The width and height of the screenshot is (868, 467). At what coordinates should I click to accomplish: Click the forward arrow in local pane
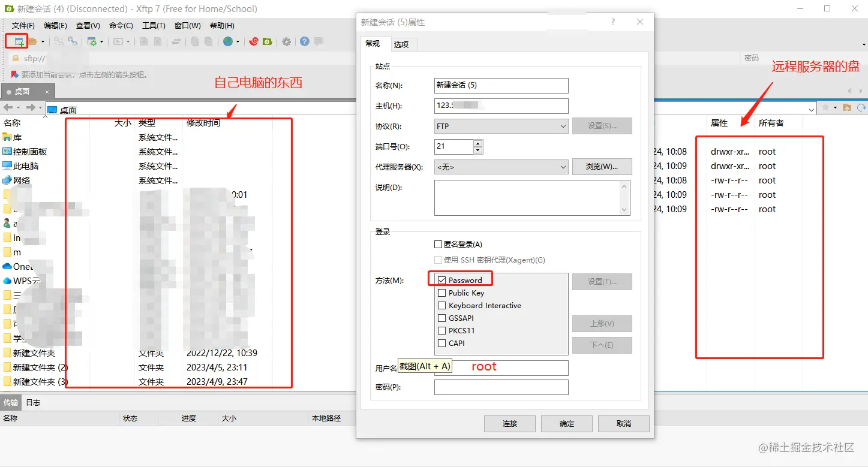coord(30,108)
